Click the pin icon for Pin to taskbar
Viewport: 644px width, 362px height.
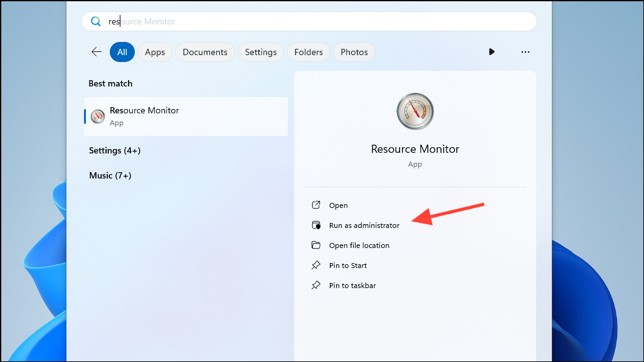[x=316, y=285]
